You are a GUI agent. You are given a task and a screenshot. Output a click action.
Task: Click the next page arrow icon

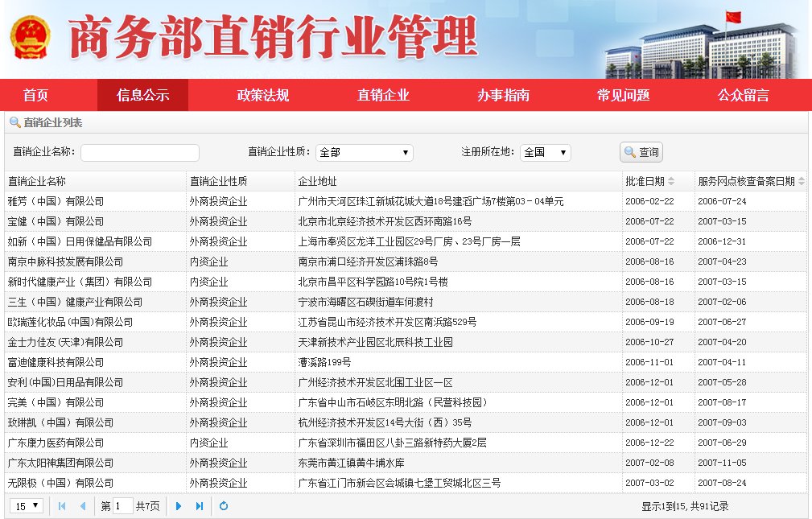[179, 506]
